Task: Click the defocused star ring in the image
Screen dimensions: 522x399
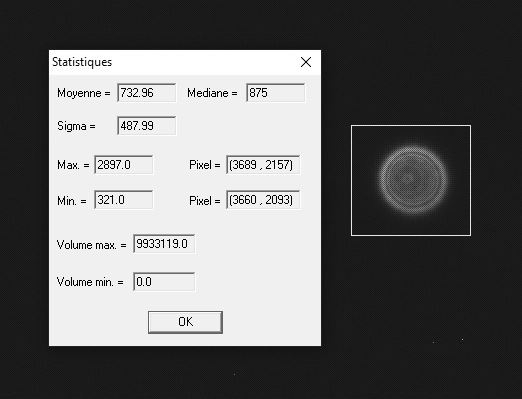Action: coord(413,179)
